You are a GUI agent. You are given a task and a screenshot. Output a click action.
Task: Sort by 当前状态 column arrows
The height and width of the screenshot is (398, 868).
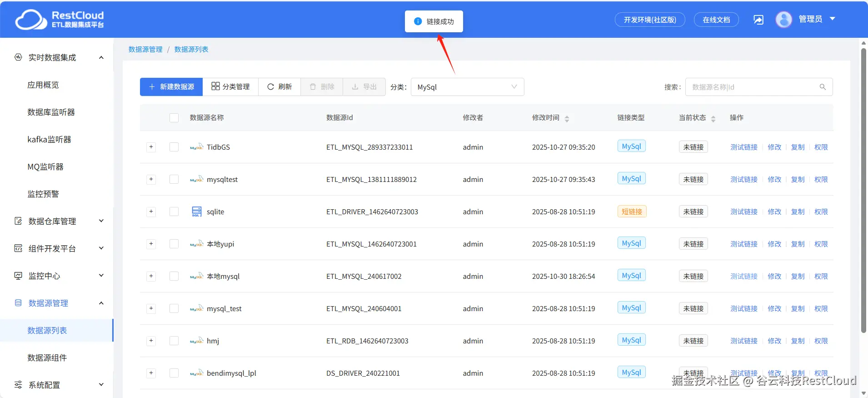pyautogui.click(x=713, y=118)
